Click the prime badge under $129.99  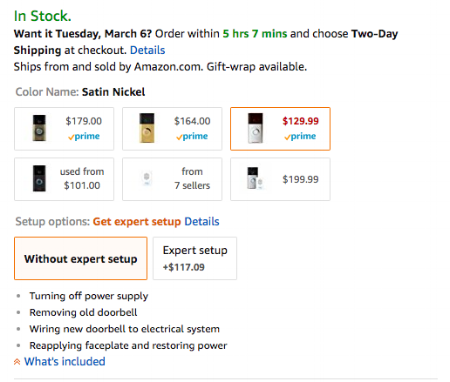pyautogui.click(x=300, y=136)
